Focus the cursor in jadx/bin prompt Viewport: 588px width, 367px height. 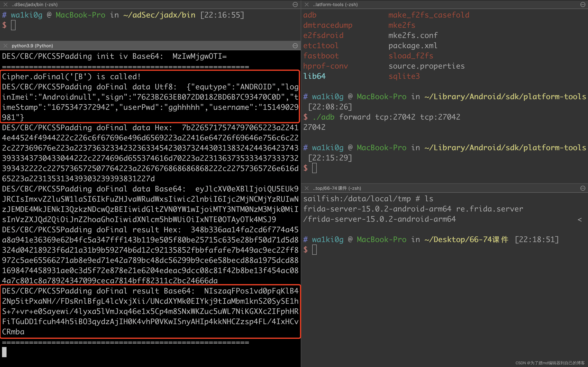(x=13, y=25)
